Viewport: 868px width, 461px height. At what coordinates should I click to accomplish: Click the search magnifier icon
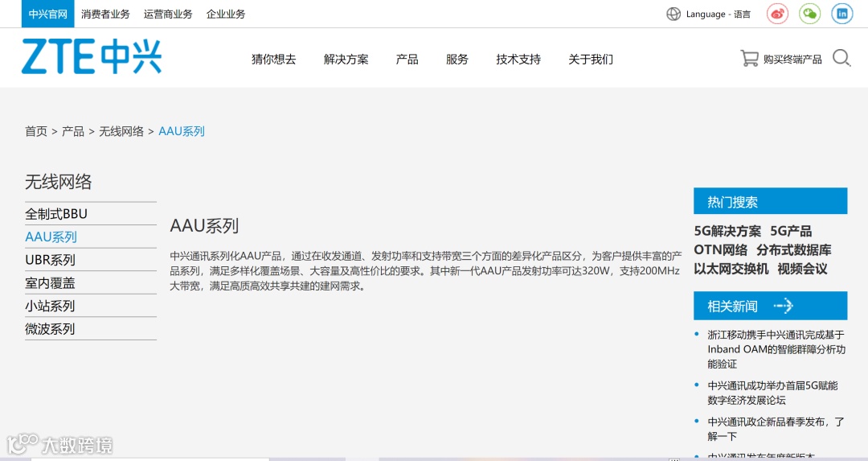pos(841,58)
